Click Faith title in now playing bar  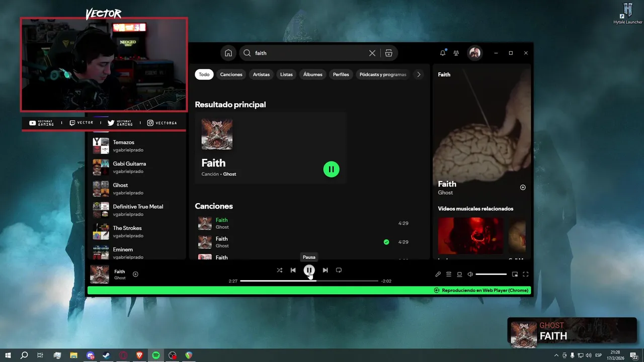click(119, 271)
